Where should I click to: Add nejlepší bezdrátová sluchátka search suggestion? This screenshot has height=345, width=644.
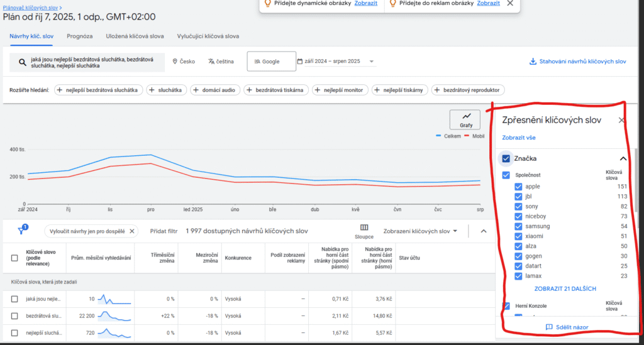point(98,90)
